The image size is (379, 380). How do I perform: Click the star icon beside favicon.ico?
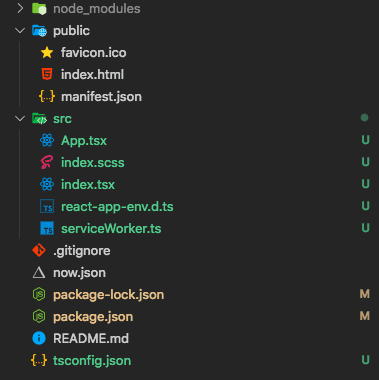point(47,53)
